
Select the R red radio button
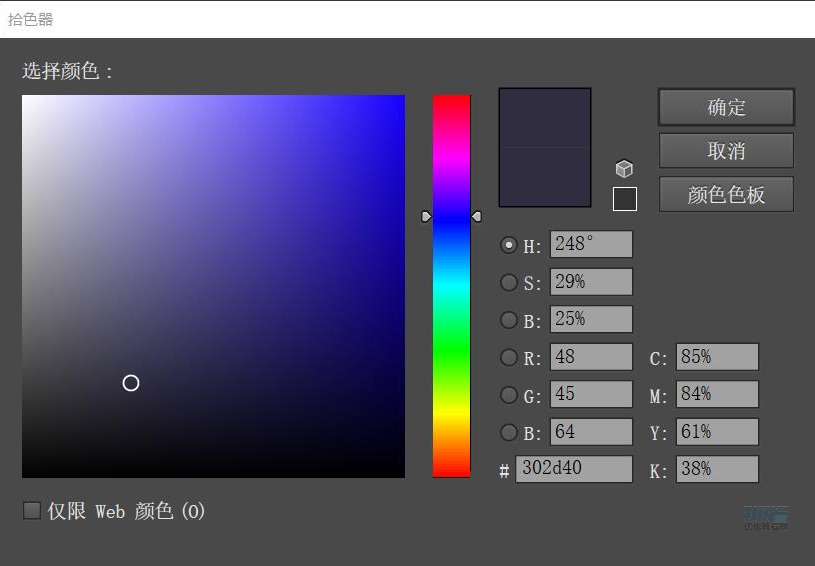click(509, 358)
